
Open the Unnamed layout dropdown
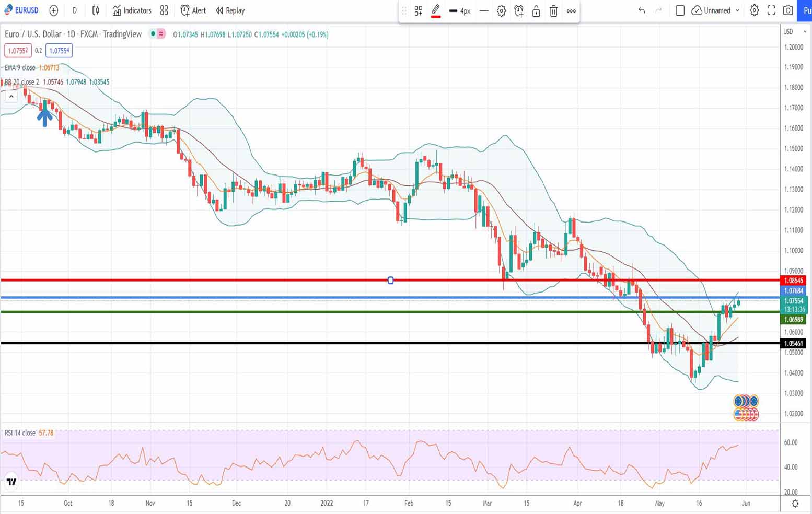coord(716,10)
